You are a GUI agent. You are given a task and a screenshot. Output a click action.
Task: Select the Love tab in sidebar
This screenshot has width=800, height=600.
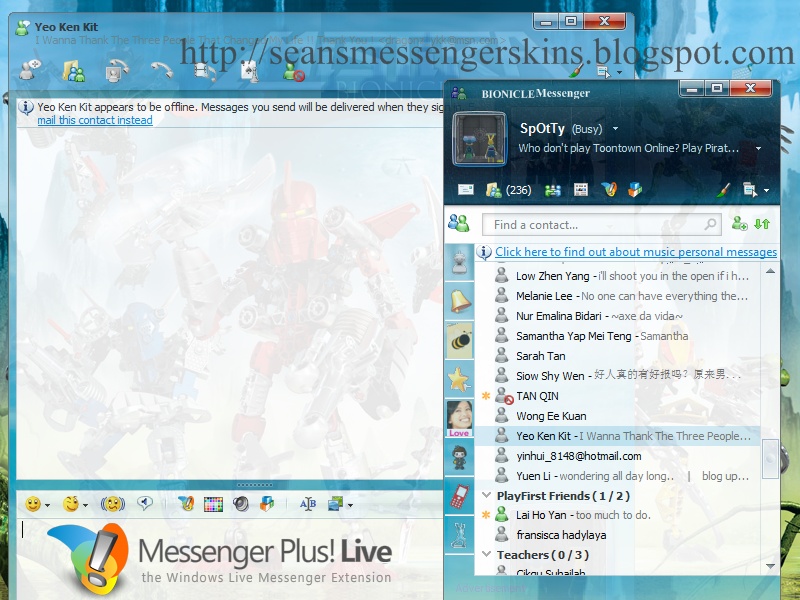[x=459, y=419]
